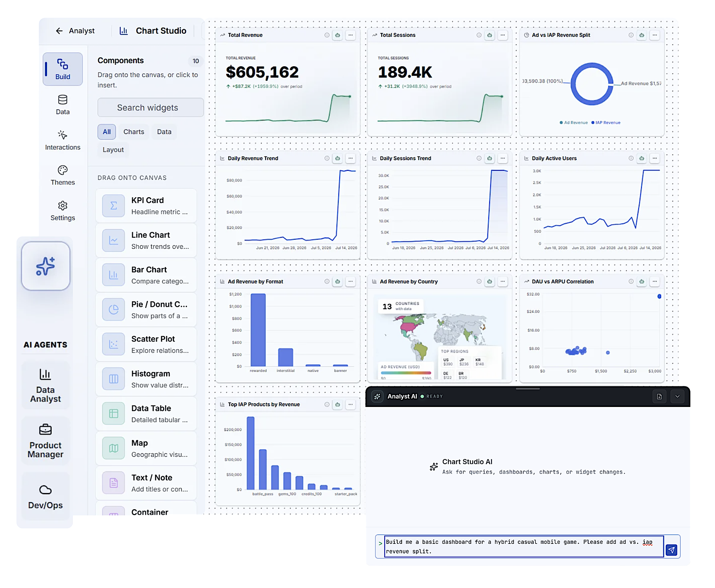Collapse the Analyst AI panel chevron
The width and height of the screenshot is (715, 588).
coord(677,396)
